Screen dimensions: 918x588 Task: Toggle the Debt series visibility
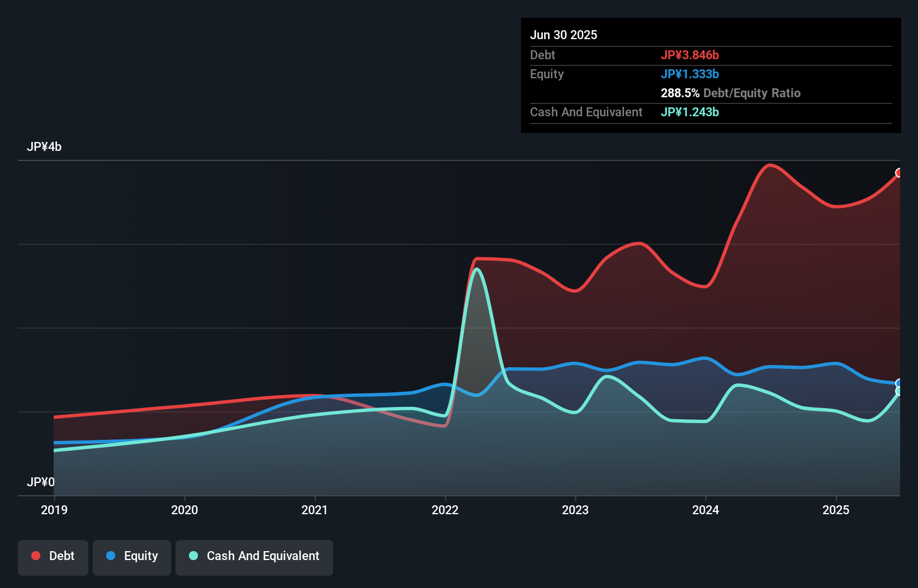pyautogui.click(x=53, y=556)
